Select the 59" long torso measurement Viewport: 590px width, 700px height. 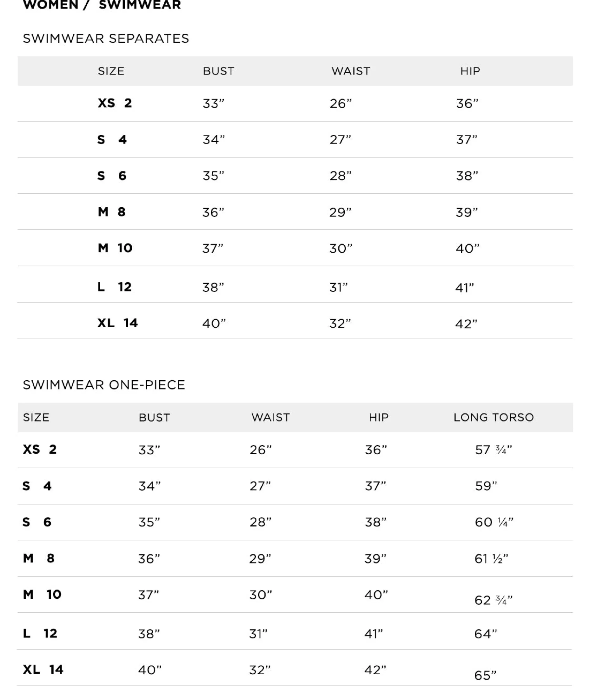coord(486,486)
